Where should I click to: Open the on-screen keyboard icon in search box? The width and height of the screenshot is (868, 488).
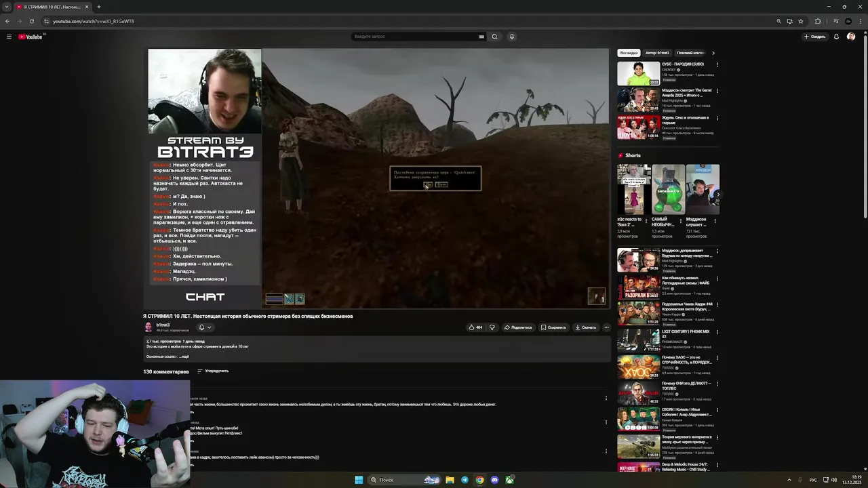[481, 37]
